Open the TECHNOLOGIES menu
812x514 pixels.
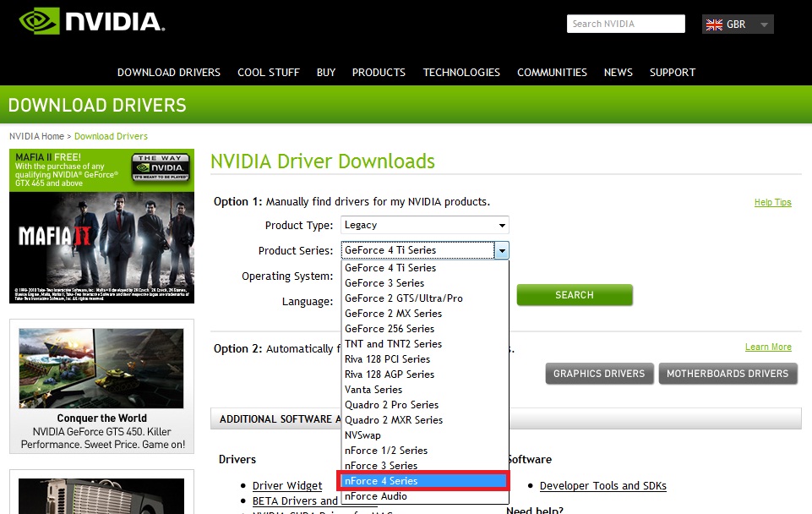pyautogui.click(x=461, y=73)
